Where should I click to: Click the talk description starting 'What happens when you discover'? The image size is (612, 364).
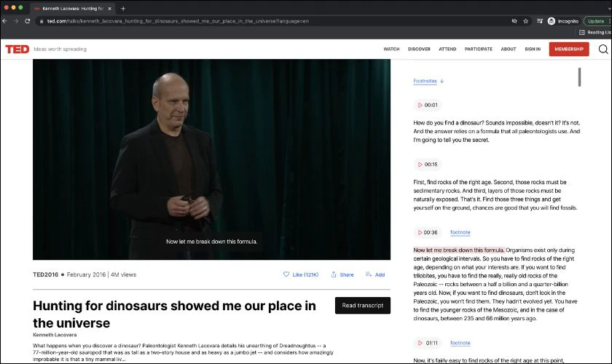point(183,352)
